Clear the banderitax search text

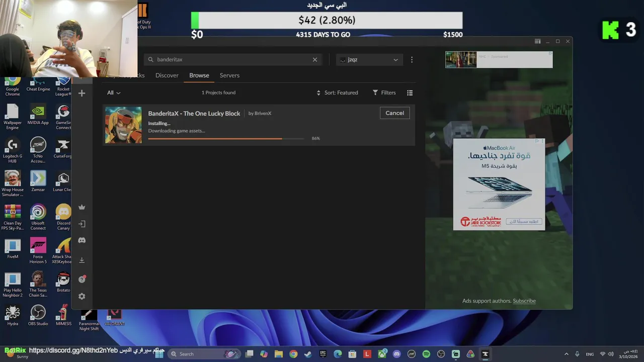(315, 59)
